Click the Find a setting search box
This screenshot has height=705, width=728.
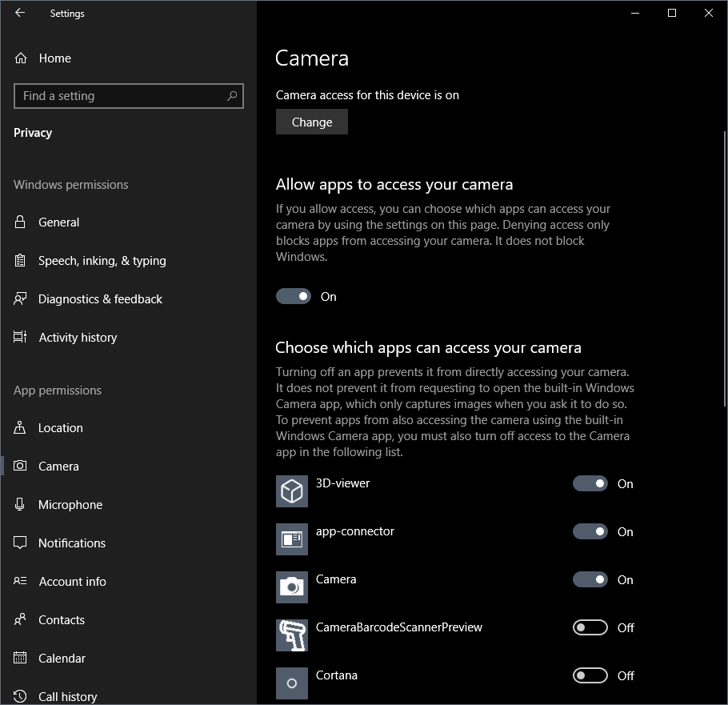click(129, 96)
